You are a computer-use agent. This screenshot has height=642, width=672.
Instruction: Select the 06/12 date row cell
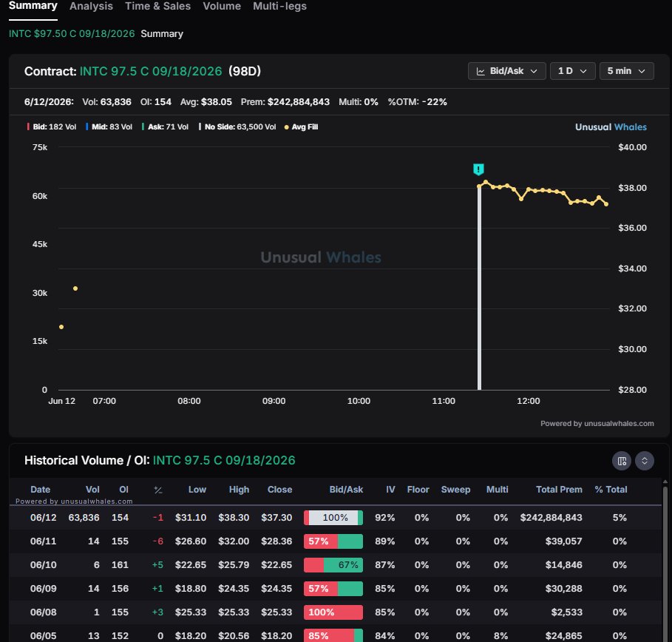click(44, 518)
